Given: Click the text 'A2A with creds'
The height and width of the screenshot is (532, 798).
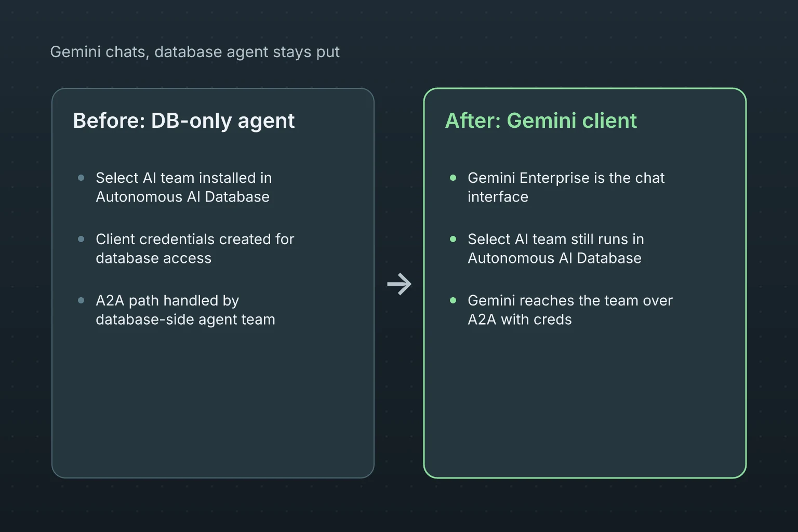Looking at the screenshot, I should click(x=520, y=320).
